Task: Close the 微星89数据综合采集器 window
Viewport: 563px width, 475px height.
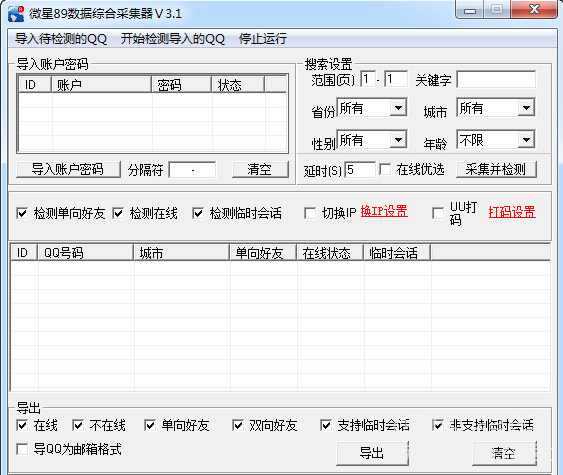Action: pos(534,10)
